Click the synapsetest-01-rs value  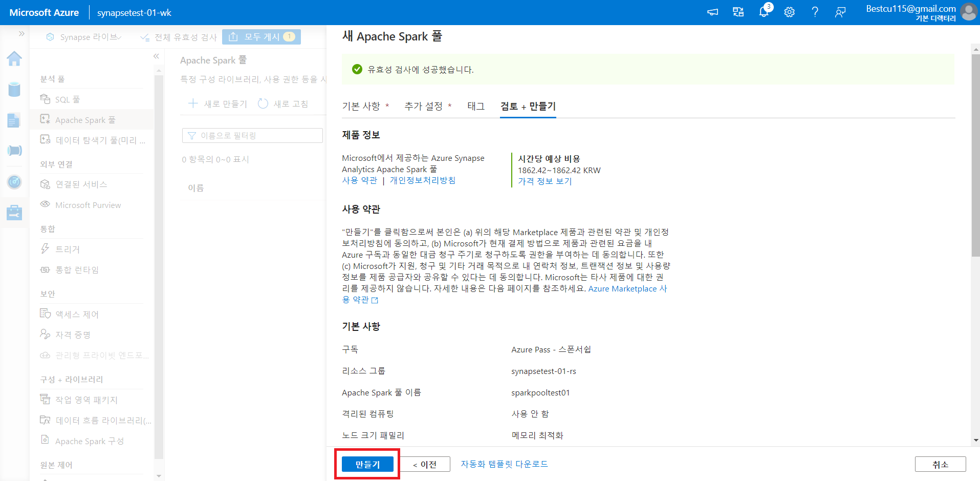[x=543, y=371]
